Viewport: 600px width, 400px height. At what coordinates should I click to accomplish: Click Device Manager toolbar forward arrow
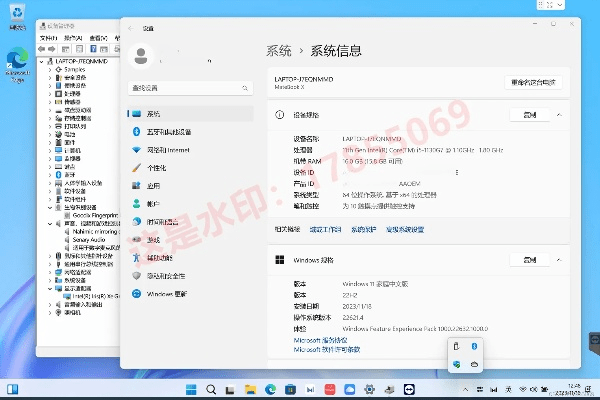point(51,49)
